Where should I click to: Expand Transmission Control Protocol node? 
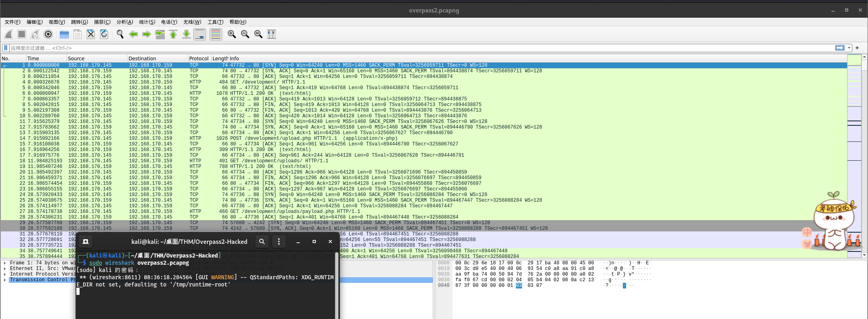tap(5, 280)
